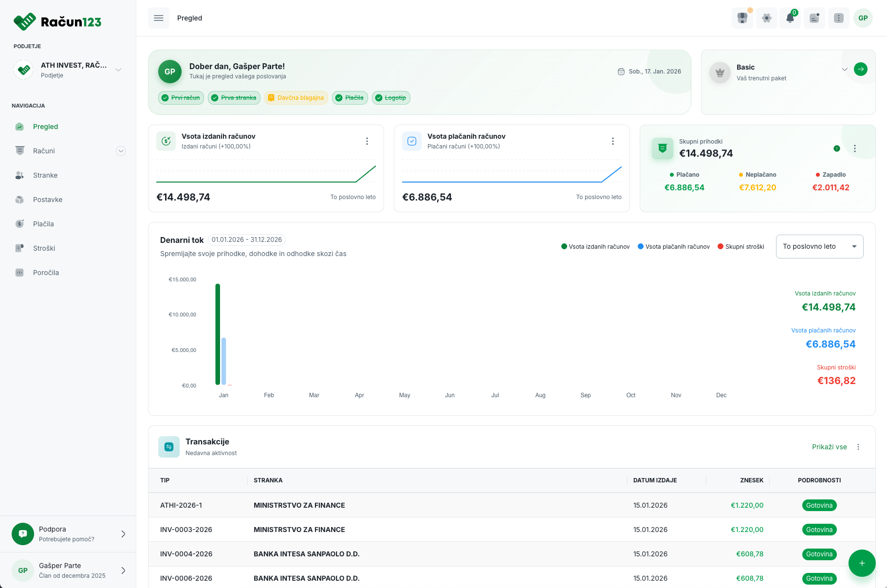Open the ATHI-2026-1 transaction row
This screenshot has width=887, height=588.
(x=181, y=505)
